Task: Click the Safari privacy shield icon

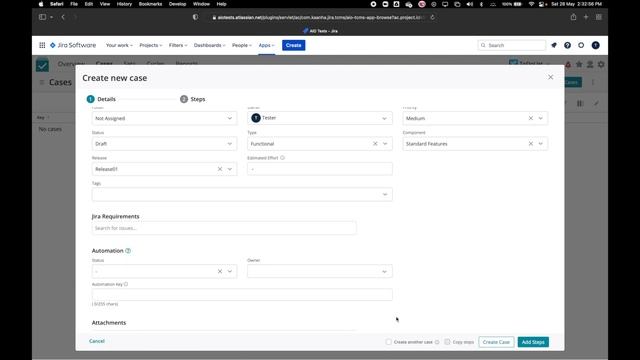Action: 195,17
